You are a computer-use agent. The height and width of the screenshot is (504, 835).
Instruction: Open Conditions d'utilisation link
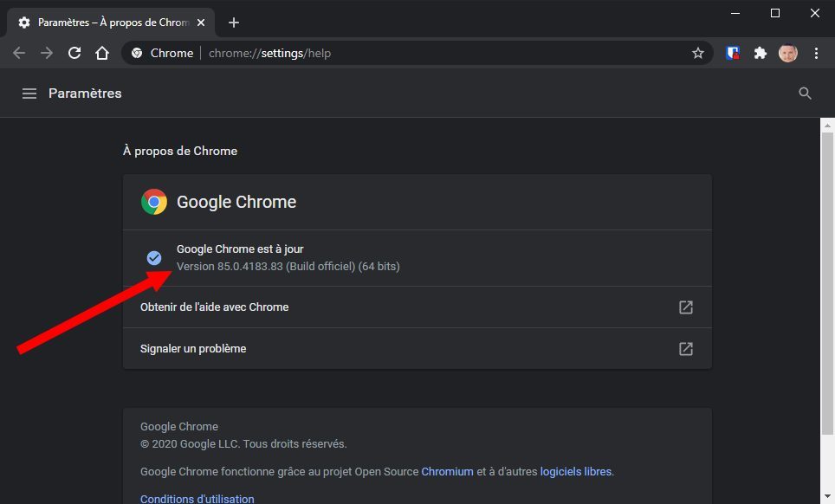197,499
